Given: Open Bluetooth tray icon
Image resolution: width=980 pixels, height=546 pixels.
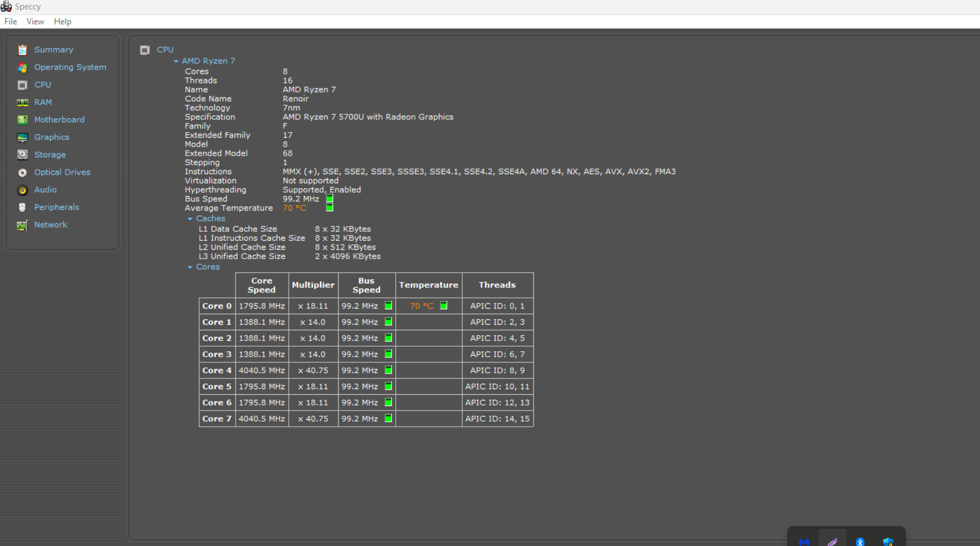Looking at the screenshot, I should [860, 542].
